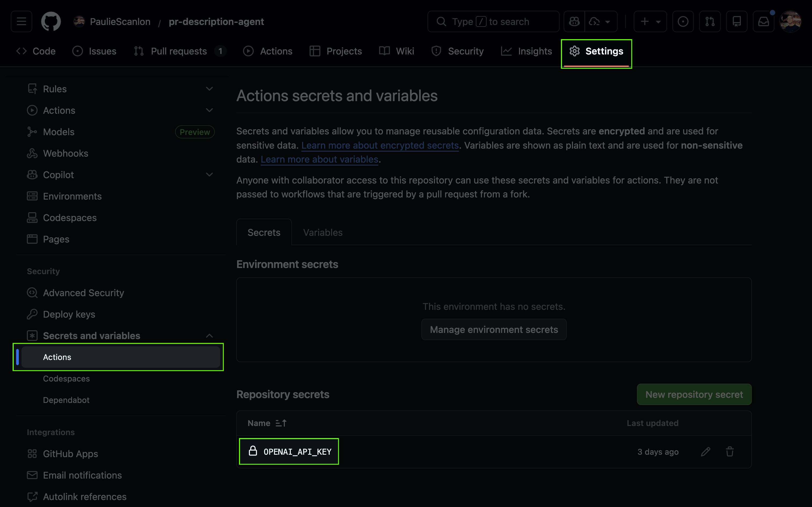Click New repository secret
The image size is (812, 507).
coord(694,394)
